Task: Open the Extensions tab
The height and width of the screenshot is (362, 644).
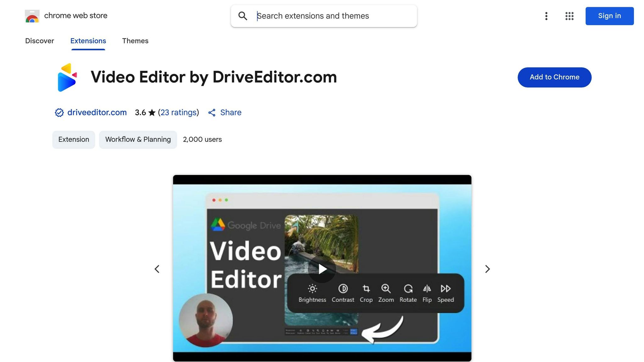Action: pyautogui.click(x=88, y=41)
